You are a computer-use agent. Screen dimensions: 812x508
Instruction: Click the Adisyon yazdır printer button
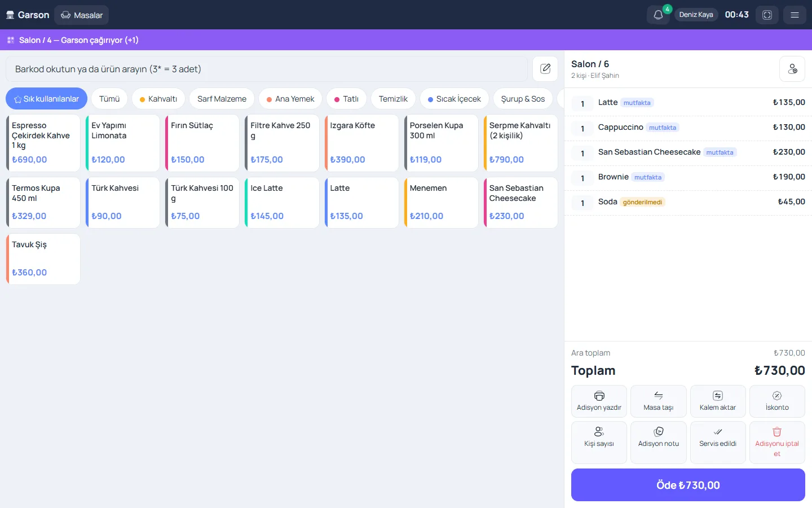[599, 401]
